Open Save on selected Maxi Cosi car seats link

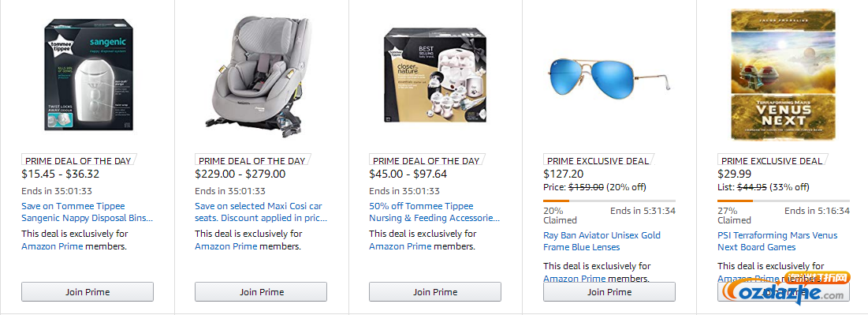tap(261, 212)
